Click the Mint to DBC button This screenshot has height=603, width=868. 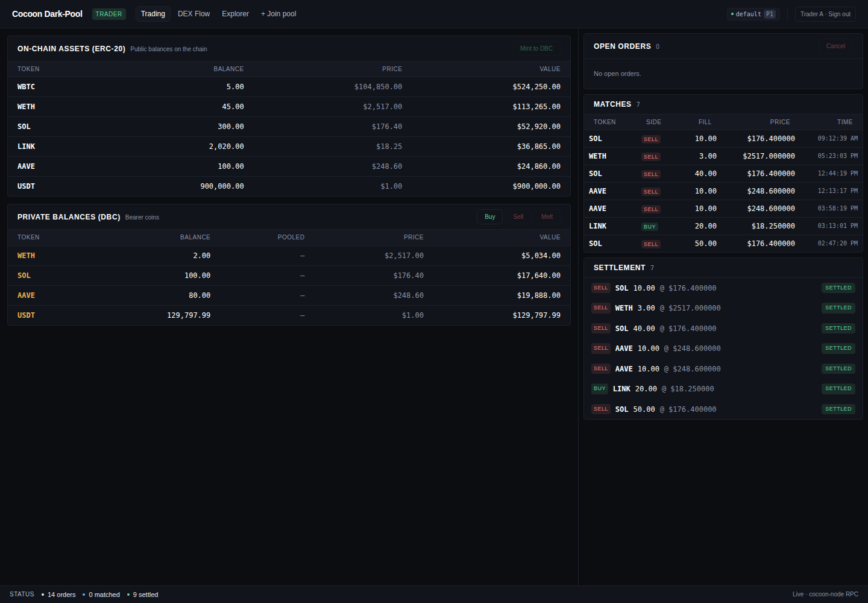pos(536,48)
